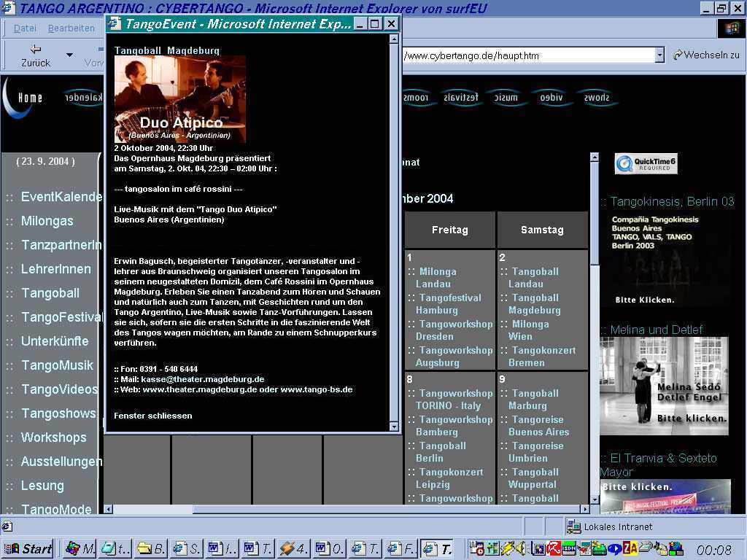Open the mirrored shows navigation tab

(597, 98)
